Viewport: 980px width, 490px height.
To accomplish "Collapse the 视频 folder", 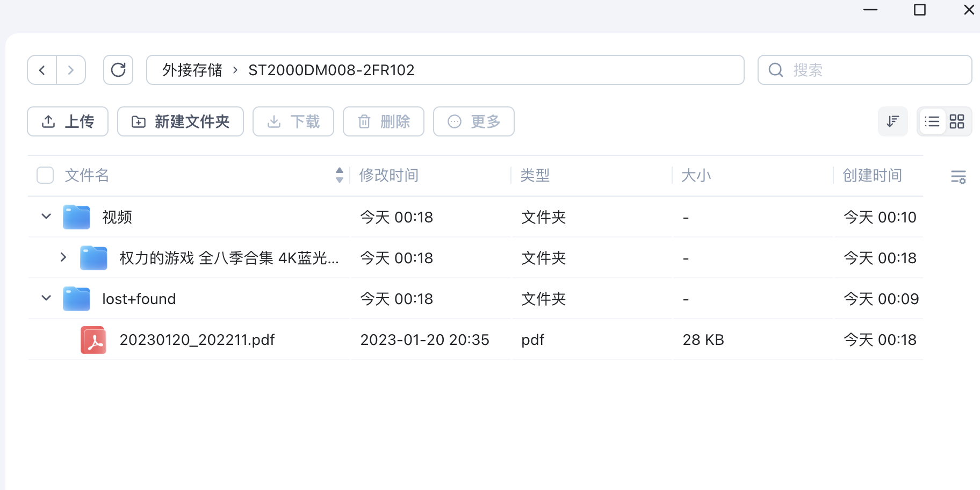I will click(46, 217).
